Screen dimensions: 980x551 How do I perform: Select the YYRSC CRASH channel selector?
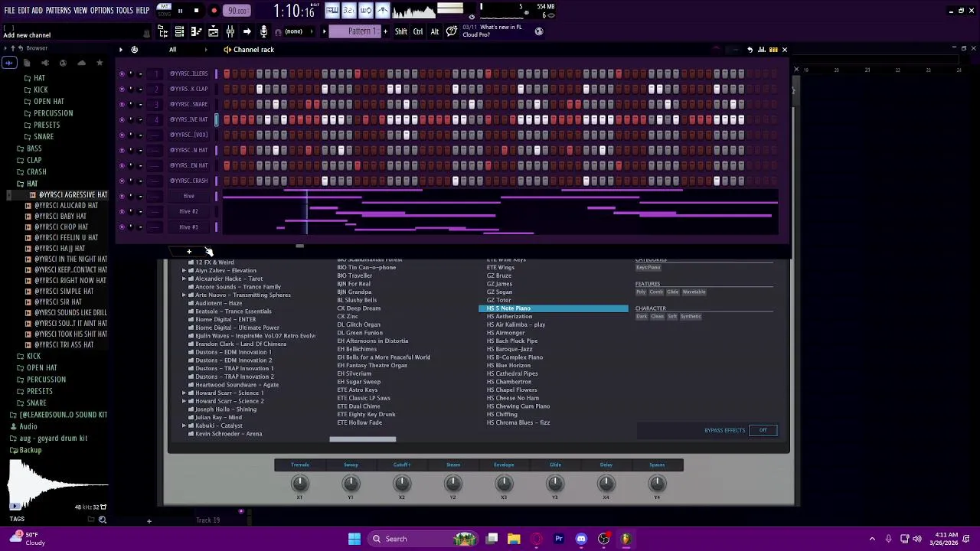pos(216,181)
